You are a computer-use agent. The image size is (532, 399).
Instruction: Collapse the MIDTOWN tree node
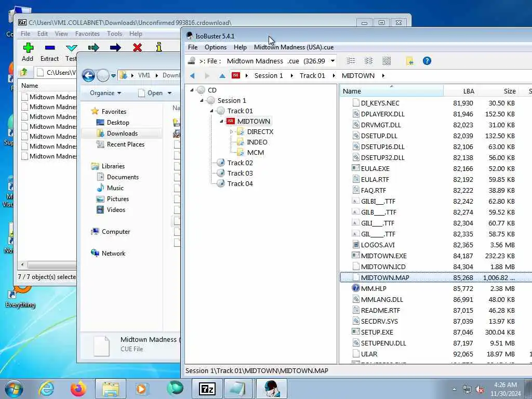(x=221, y=121)
